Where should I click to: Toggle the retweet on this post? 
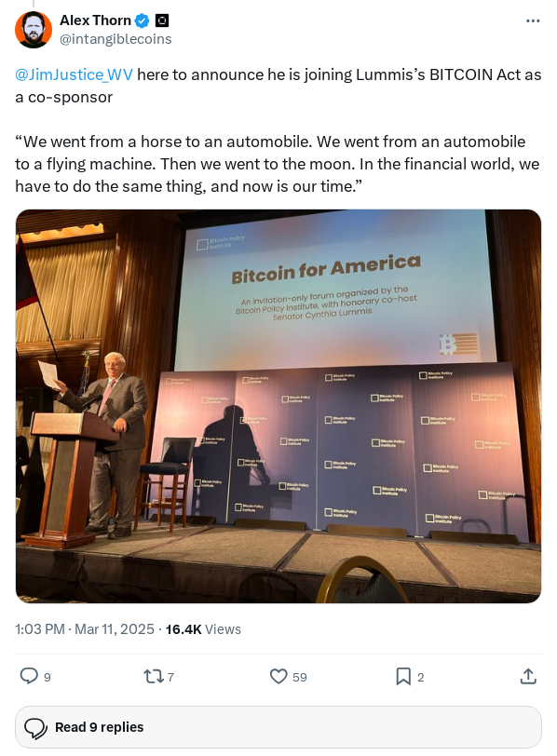coord(154,676)
